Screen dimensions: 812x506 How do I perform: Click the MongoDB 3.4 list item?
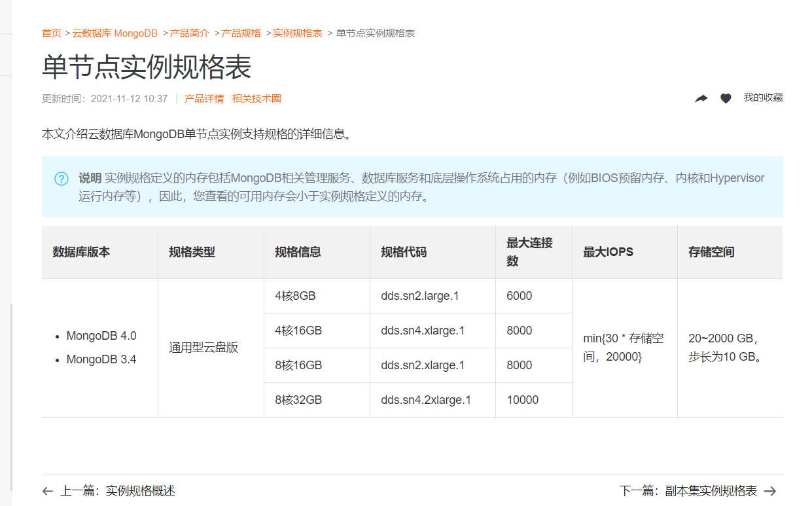click(101, 359)
